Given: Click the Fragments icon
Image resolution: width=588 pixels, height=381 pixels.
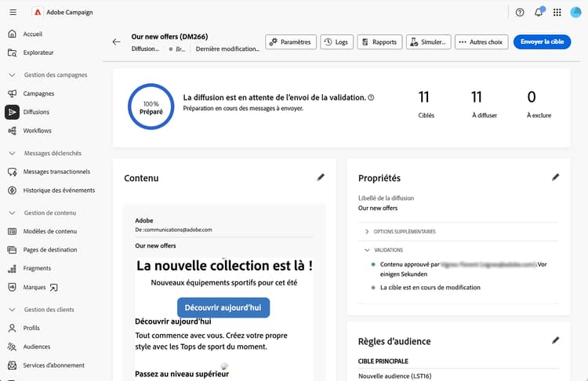Looking at the screenshot, I should pyautogui.click(x=13, y=268).
